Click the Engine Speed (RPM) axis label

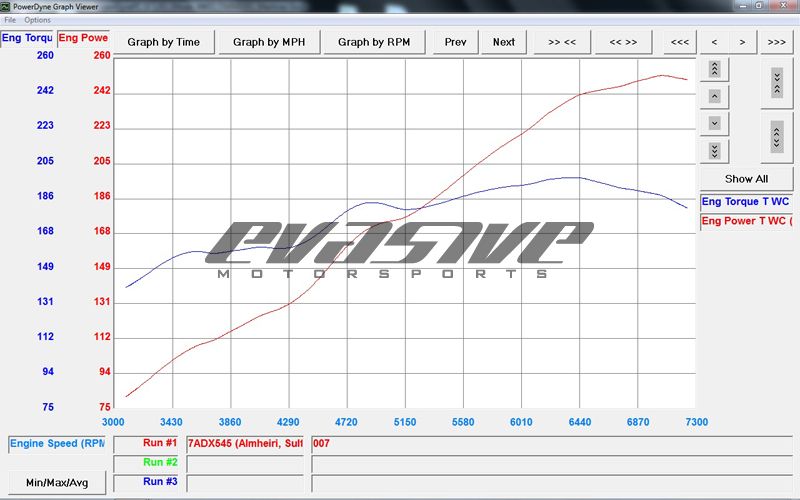[57, 444]
